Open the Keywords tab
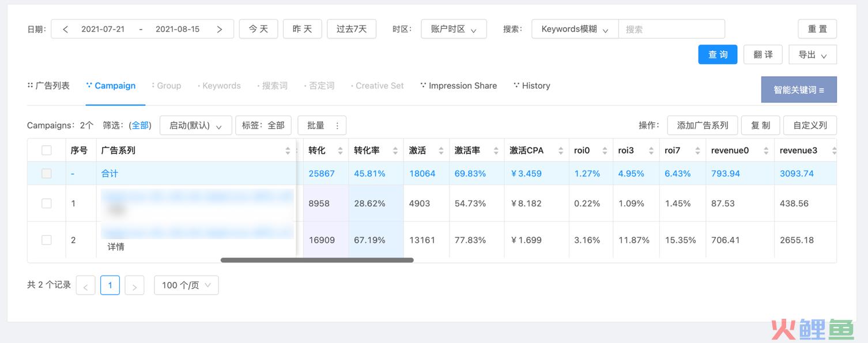Screen dimensions: 868x343 [219, 86]
